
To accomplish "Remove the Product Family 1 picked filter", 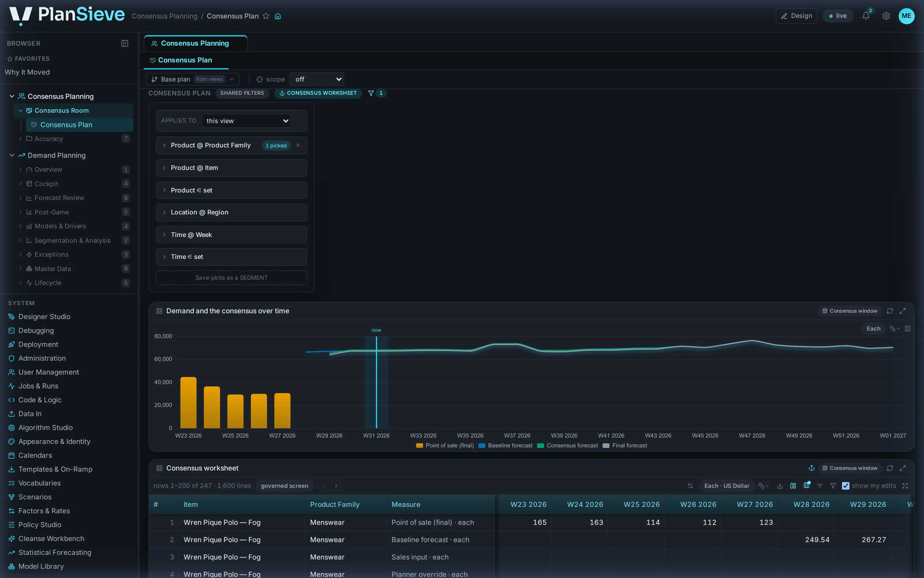I will 298,145.
